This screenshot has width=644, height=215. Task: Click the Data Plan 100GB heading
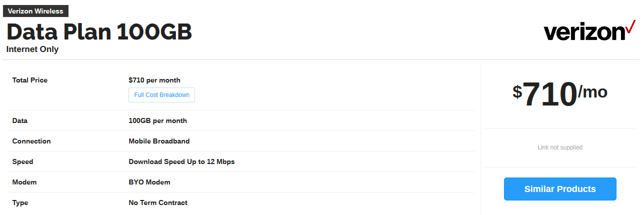tap(99, 32)
